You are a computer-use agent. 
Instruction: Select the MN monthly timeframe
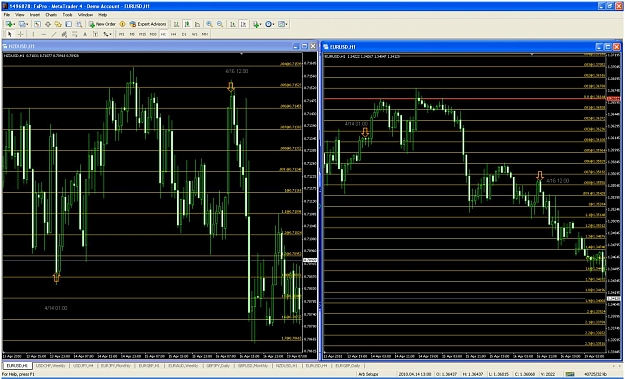[205, 34]
